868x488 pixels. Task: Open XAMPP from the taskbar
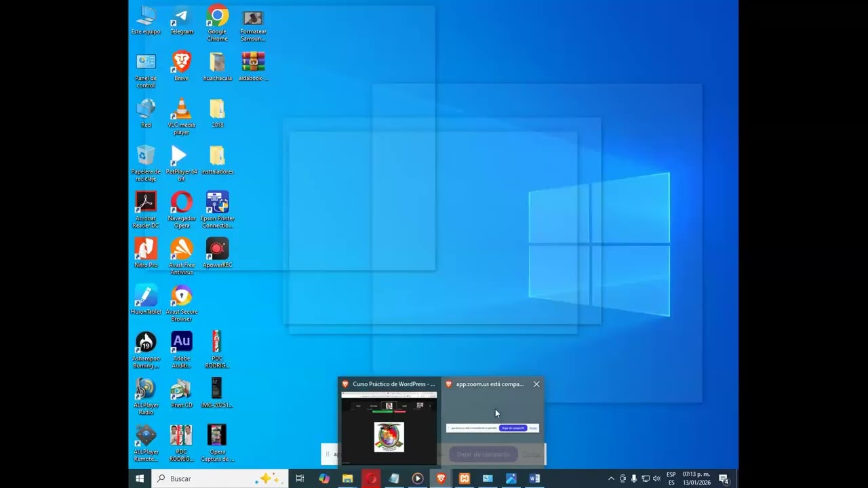pos(465,479)
